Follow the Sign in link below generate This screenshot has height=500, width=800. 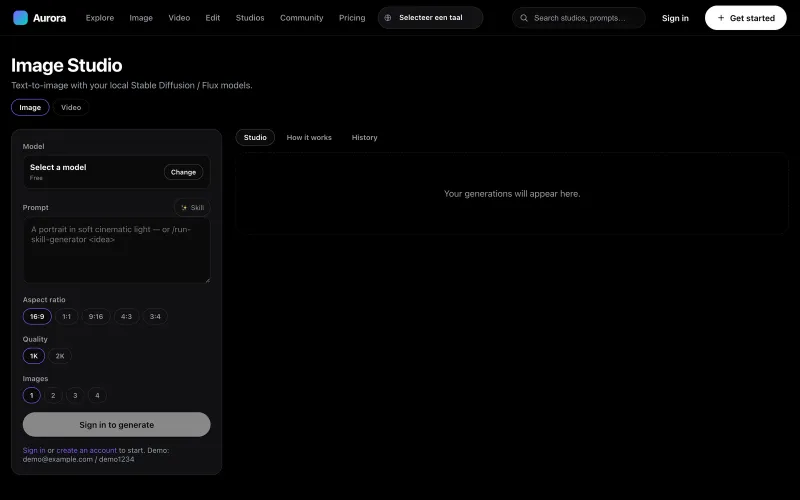pyautogui.click(x=34, y=451)
